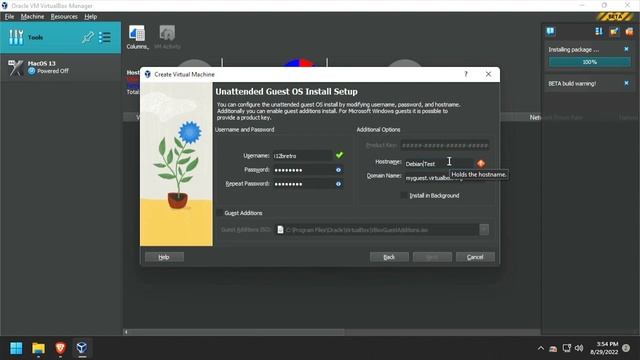Viewport: 640px width, 360px height.
Task: Open Brave browser from the taskbar
Action: click(60, 348)
